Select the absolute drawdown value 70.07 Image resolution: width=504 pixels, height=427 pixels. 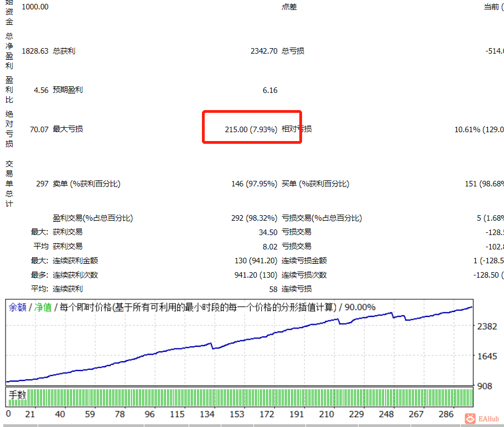pyautogui.click(x=39, y=129)
